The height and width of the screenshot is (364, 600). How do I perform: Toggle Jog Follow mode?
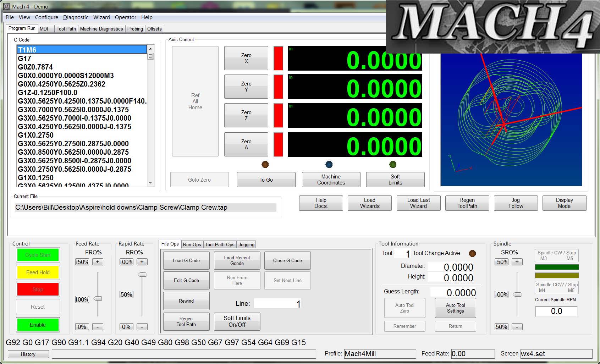click(516, 203)
